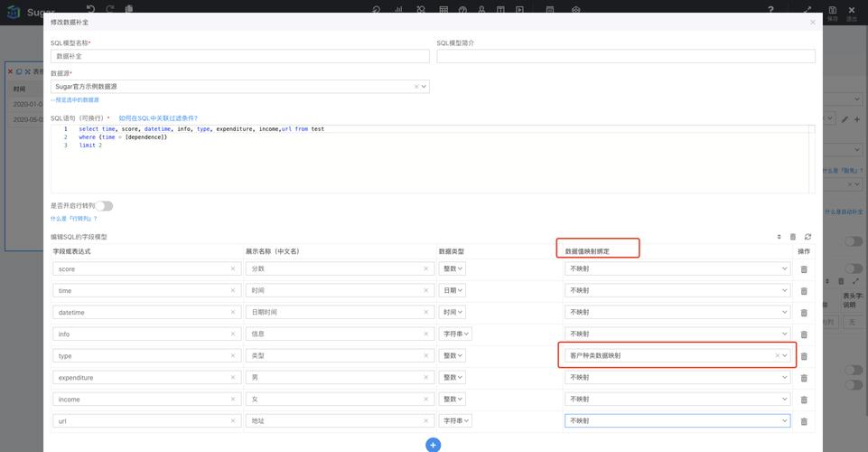Click the 预览选中的数据源 link
The height and width of the screenshot is (452, 868).
click(x=75, y=100)
